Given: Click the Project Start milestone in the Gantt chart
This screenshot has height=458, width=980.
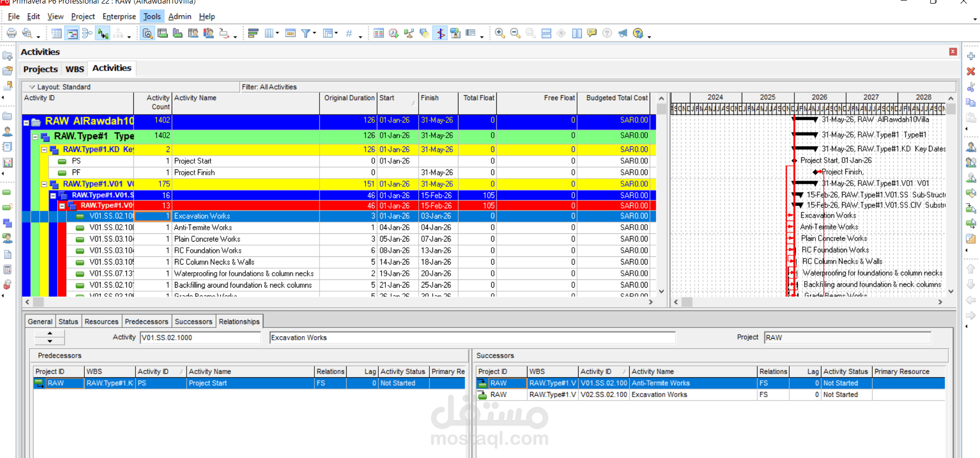Looking at the screenshot, I should pos(794,161).
